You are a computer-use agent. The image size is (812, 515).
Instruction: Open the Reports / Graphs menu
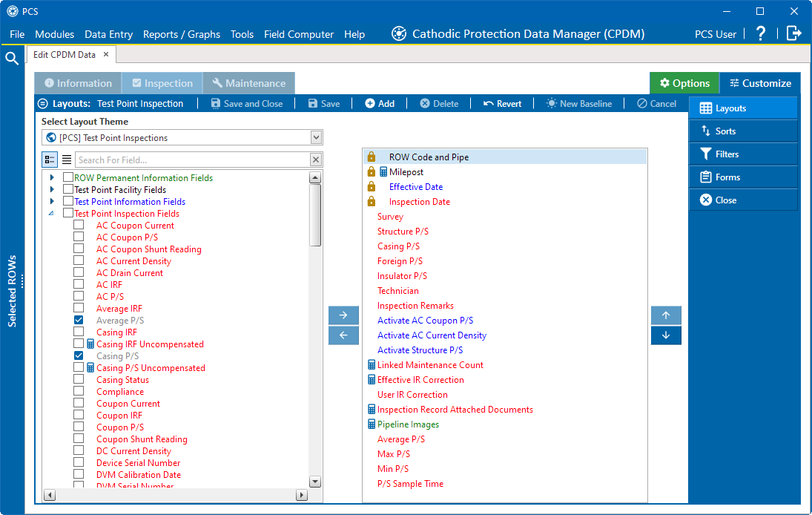coord(182,34)
